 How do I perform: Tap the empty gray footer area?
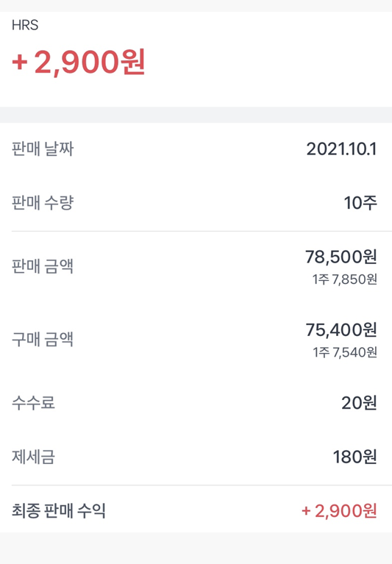pos(196,548)
